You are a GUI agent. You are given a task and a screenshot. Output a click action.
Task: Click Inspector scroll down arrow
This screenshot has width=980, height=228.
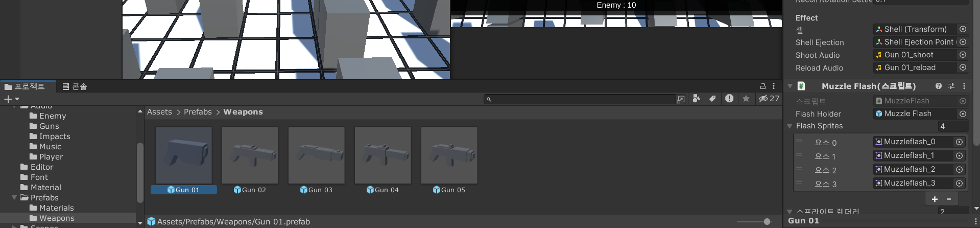coord(976,209)
